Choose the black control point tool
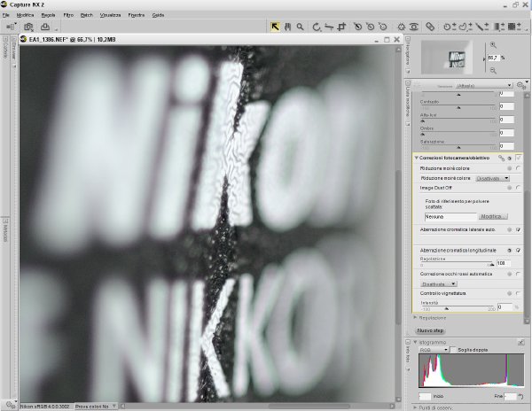The image size is (532, 411). point(357,27)
